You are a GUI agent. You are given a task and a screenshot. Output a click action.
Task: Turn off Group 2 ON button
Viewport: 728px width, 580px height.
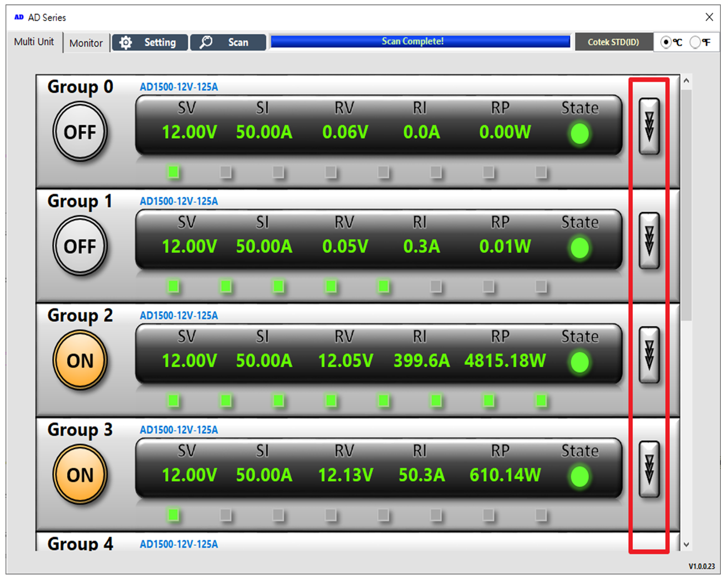coord(80,361)
